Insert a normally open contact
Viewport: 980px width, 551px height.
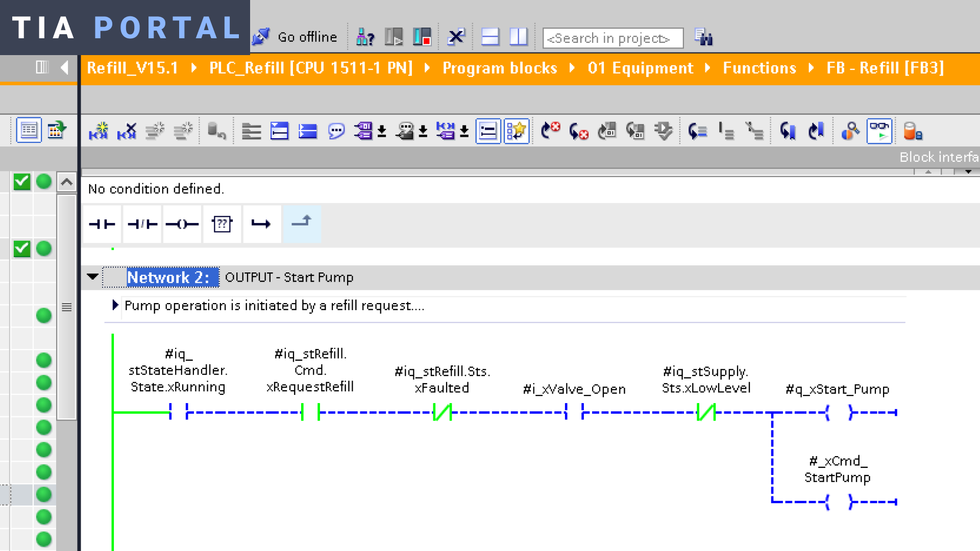pyautogui.click(x=102, y=224)
